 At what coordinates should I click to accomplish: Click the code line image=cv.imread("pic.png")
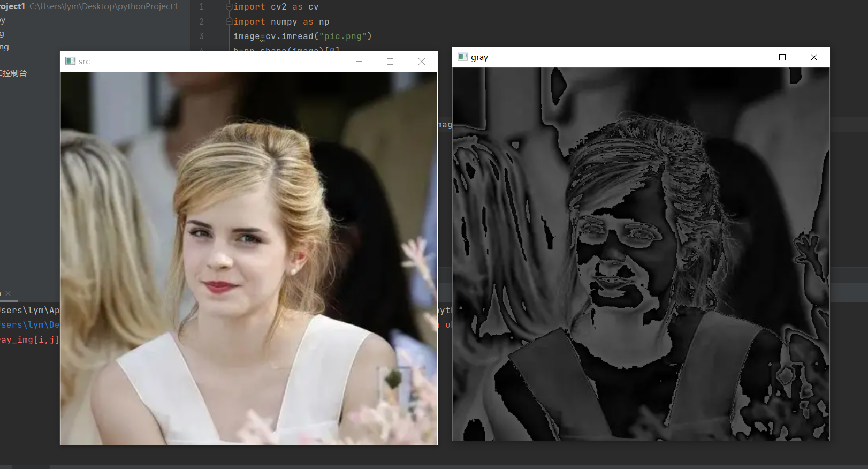pyautogui.click(x=302, y=36)
